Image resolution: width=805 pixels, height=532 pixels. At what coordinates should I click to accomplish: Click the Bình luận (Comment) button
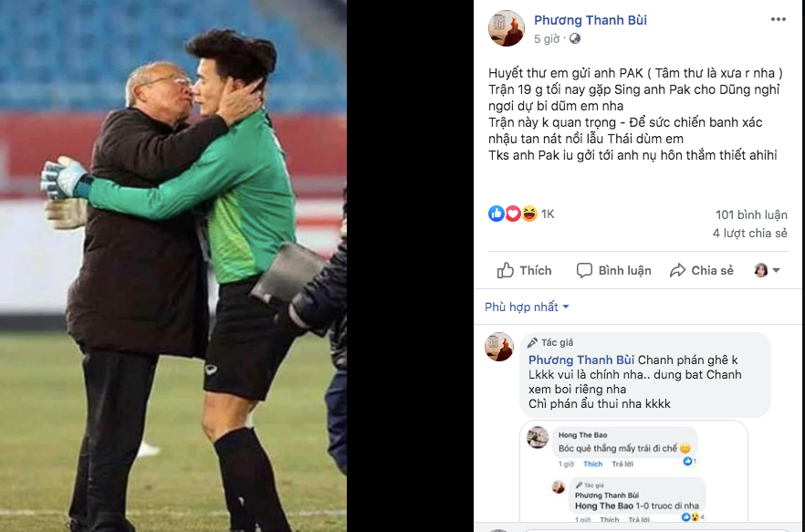click(614, 270)
